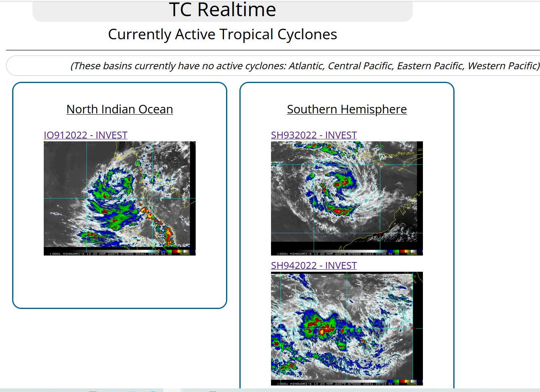
Task: Click the no active cyclones basins notice
Action: coord(305,66)
